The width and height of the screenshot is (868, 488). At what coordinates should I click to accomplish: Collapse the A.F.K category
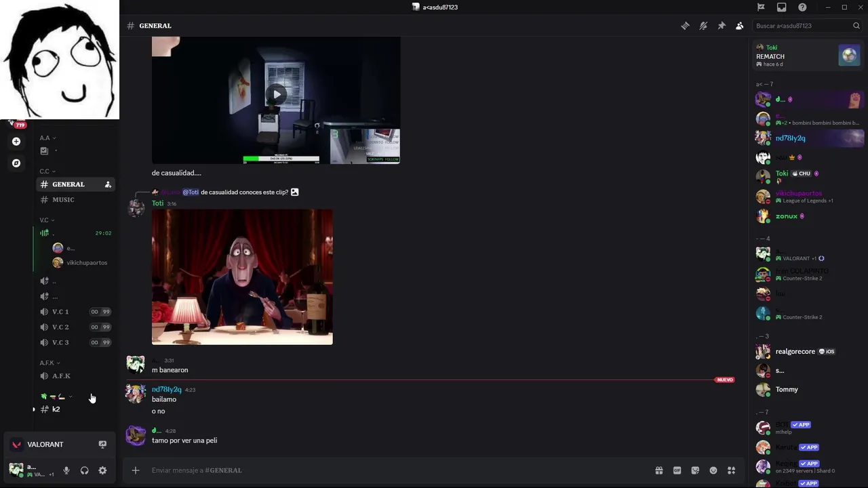point(50,363)
